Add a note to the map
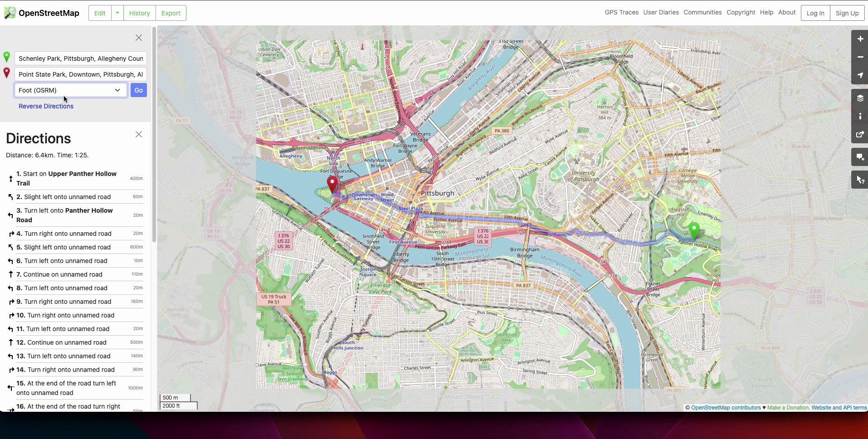Image resolution: width=868 pixels, height=439 pixels. pos(859,157)
